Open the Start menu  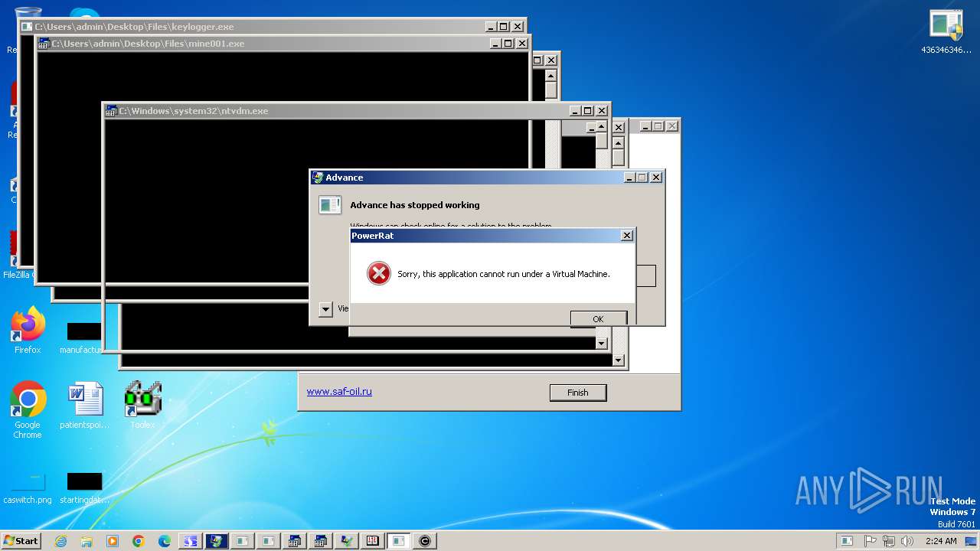(21, 540)
